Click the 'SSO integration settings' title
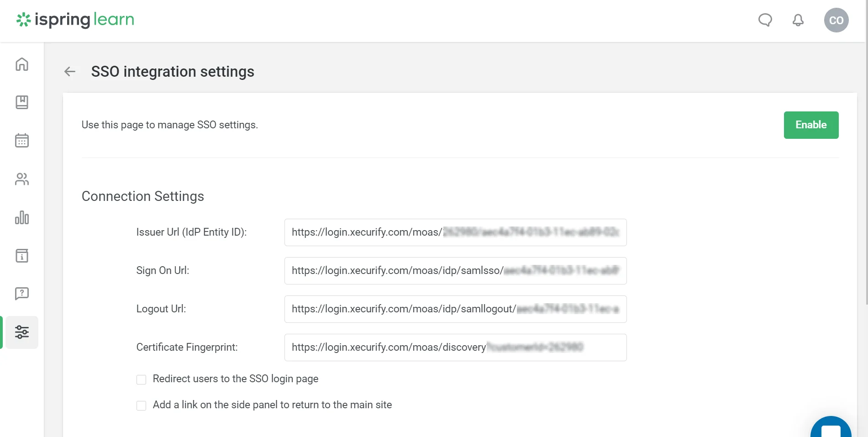The height and width of the screenshot is (437, 868). pyautogui.click(x=173, y=72)
